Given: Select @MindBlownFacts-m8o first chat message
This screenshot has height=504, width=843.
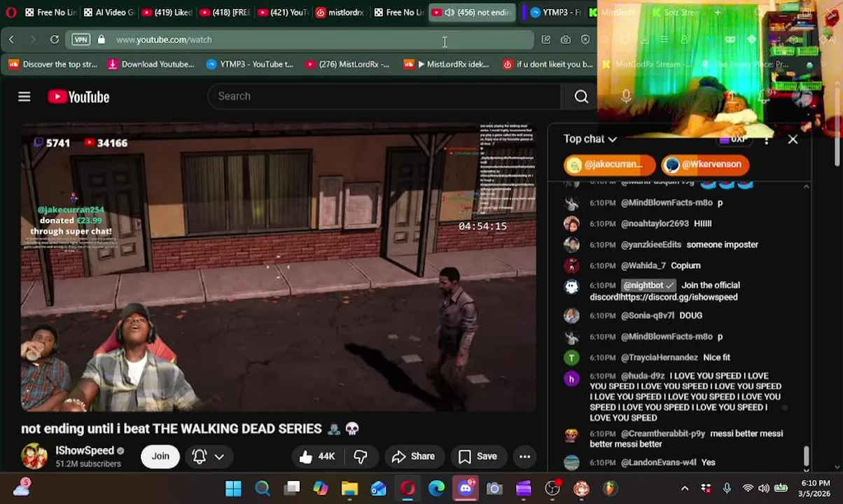Looking at the screenshot, I should click(x=672, y=202).
